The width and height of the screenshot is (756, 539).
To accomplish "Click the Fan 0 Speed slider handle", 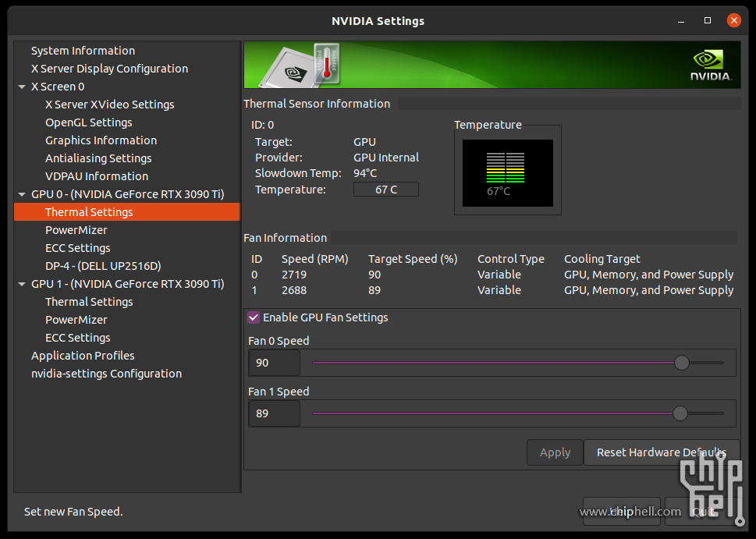I will tap(681, 363).
